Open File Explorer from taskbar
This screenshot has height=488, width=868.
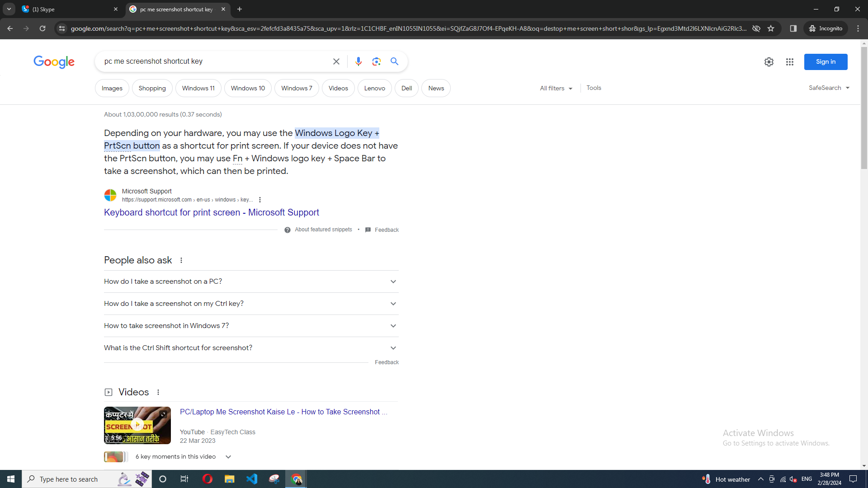tap(230, 479)
